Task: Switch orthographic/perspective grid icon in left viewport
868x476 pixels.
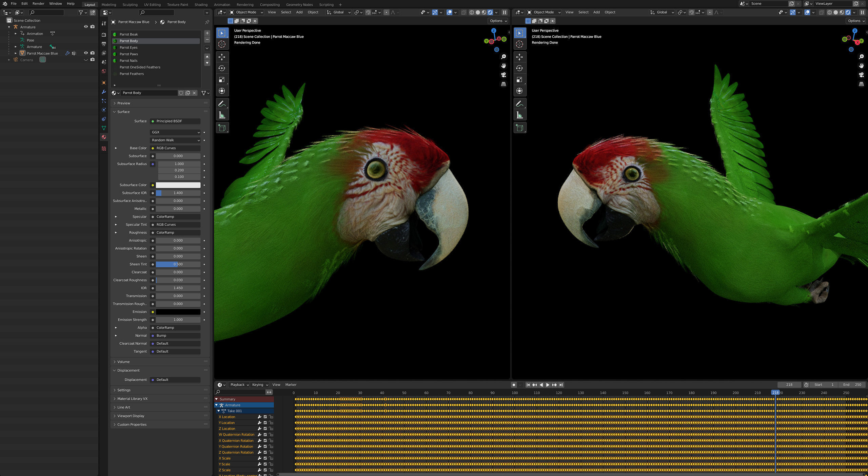Action: pyautogui.click(x=504, y=84)
